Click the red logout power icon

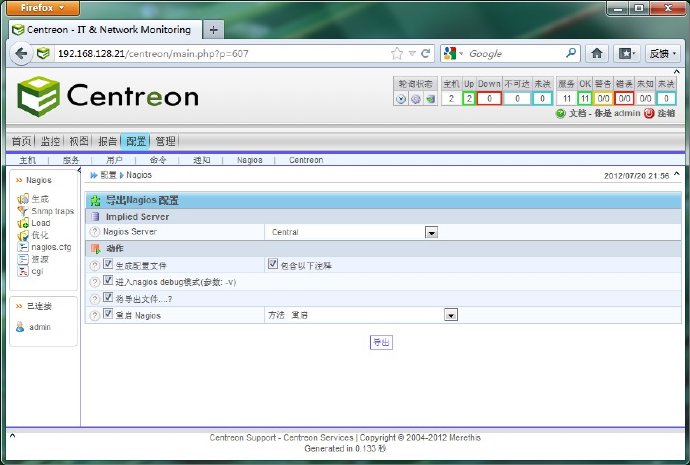click(649, 114)
